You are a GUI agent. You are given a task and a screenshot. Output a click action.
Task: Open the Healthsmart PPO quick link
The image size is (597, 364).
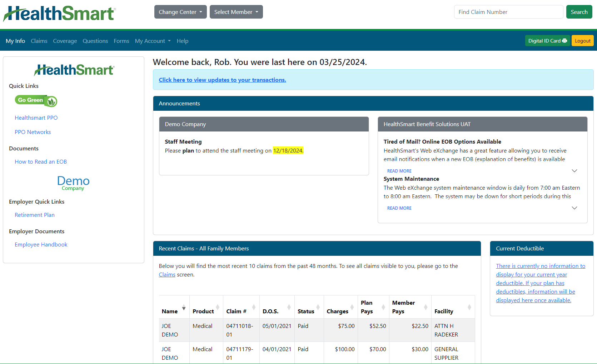click(x=36, y=118)
